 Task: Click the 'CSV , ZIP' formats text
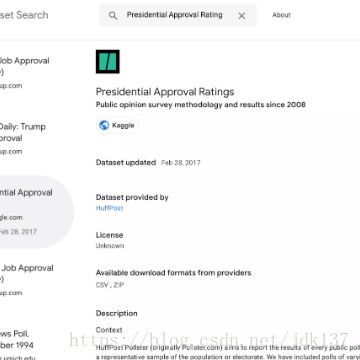[x=110, y=285]
